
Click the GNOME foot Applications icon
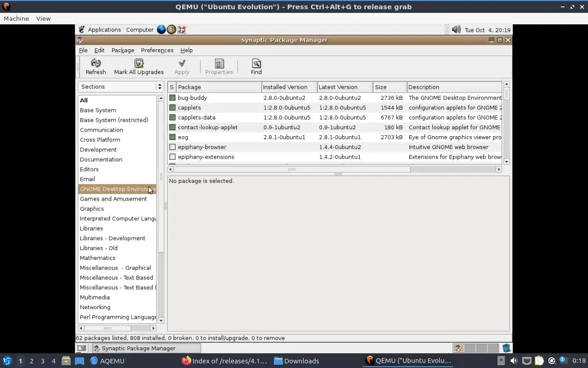81,29
